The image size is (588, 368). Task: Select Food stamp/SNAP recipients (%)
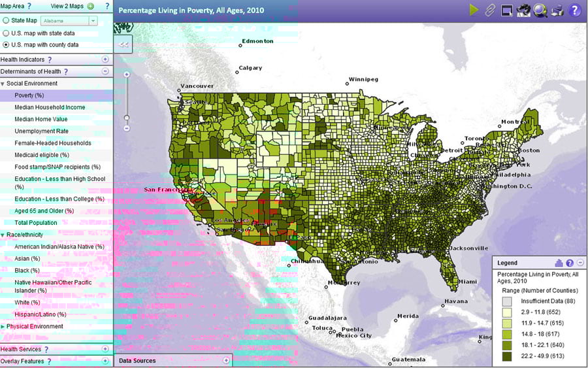click(x=57, y=167)
